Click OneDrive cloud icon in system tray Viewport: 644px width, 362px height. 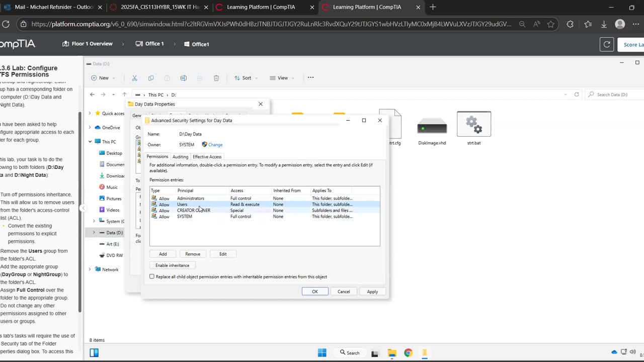pos(614,352)
